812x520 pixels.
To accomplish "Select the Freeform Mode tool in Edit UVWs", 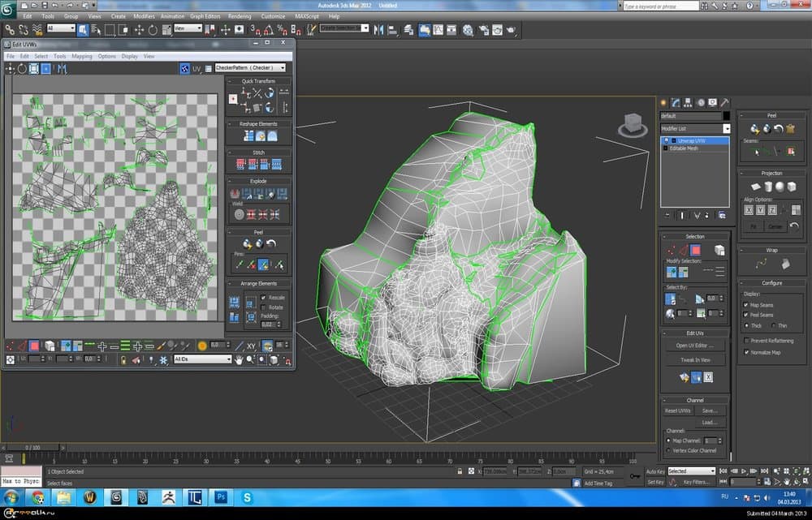I will point(46,69).
